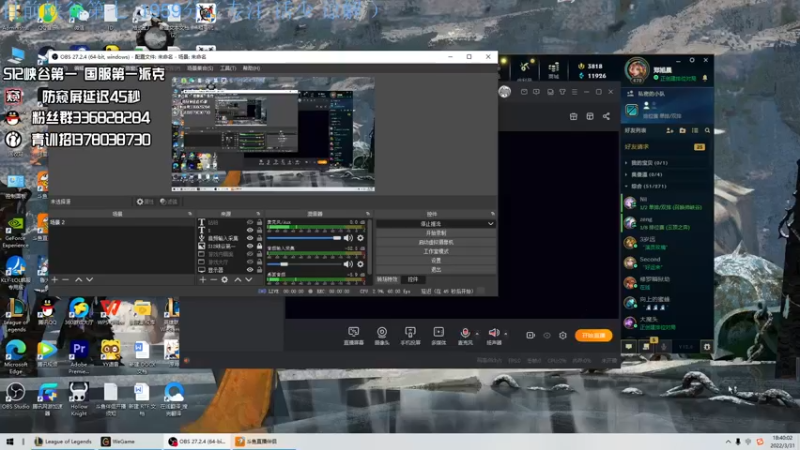Mute the first mixer channel speaker icon

(348, 238)
